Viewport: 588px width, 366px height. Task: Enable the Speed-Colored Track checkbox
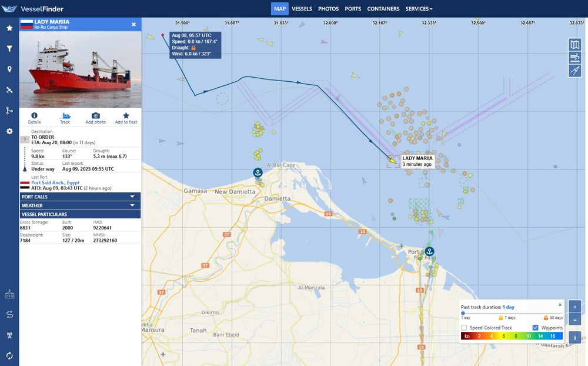(464, 328)
